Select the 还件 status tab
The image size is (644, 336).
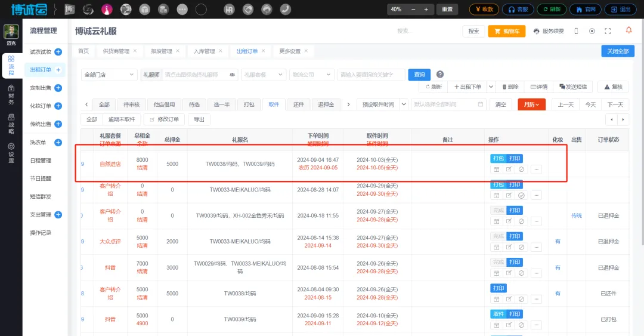298,104
